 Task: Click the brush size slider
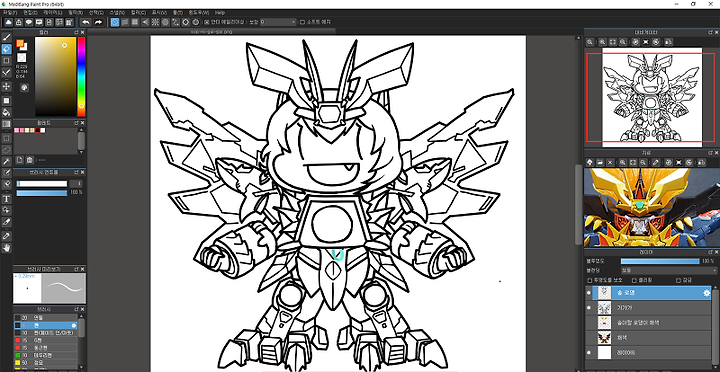42,184
